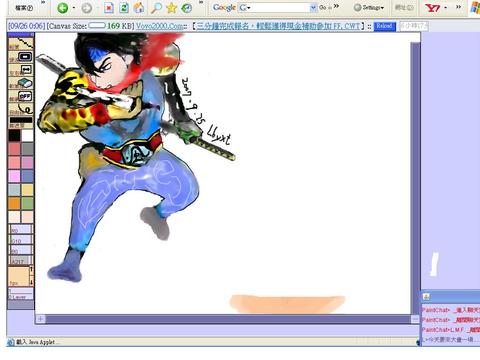Click the chat panel icon button
Screen dimensions: 480x360
(426, 297)
